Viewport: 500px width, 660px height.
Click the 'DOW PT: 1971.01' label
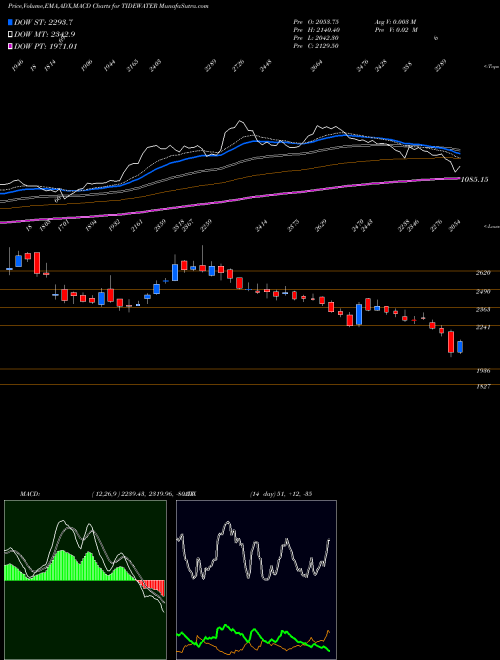pos(45,46)
